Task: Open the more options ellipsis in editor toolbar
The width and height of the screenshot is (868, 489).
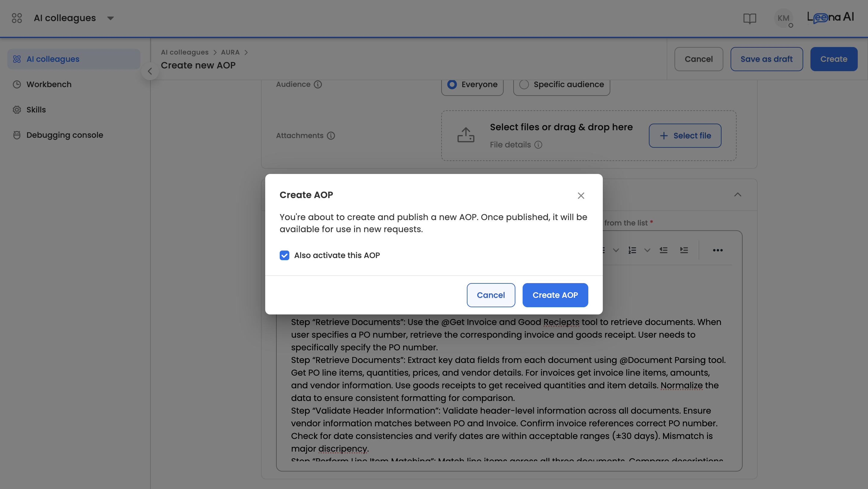Action: [x=718, y=250]
